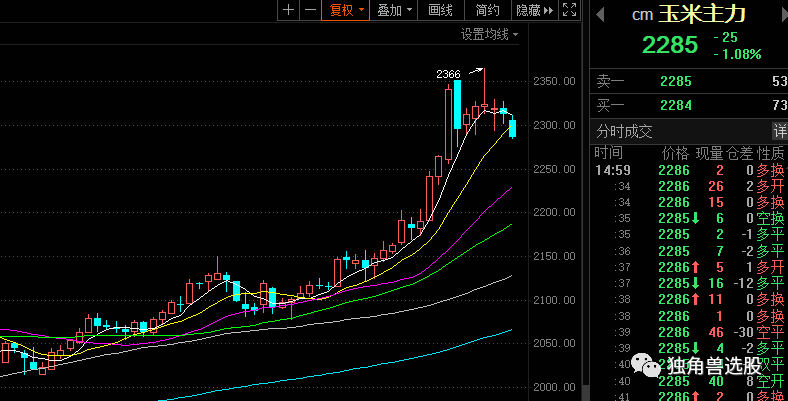Switch to 简约 simple mode
The width and height of the screenshot is (788, 401).
pyautogui.click(x=487, y=10)
